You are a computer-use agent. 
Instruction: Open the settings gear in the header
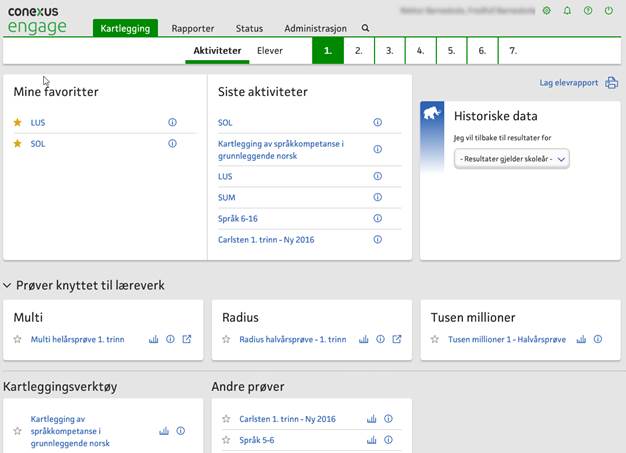click(x=546, y=10)
